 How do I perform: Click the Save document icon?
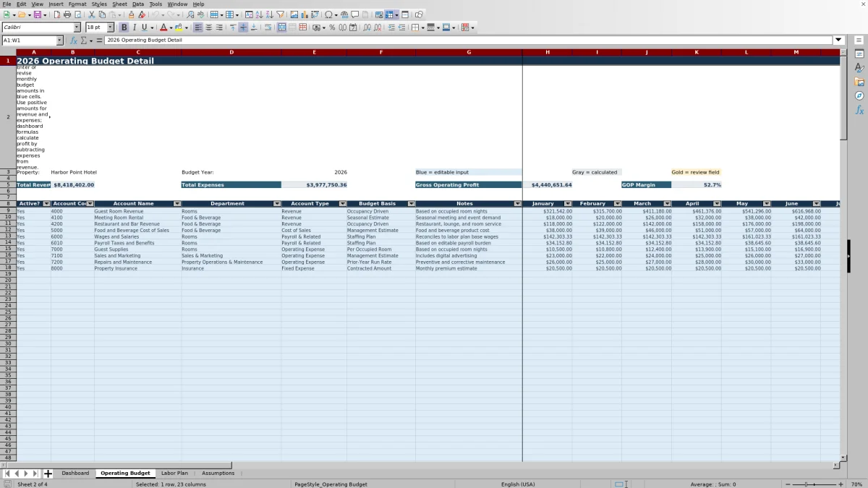(x=37, y=14)
